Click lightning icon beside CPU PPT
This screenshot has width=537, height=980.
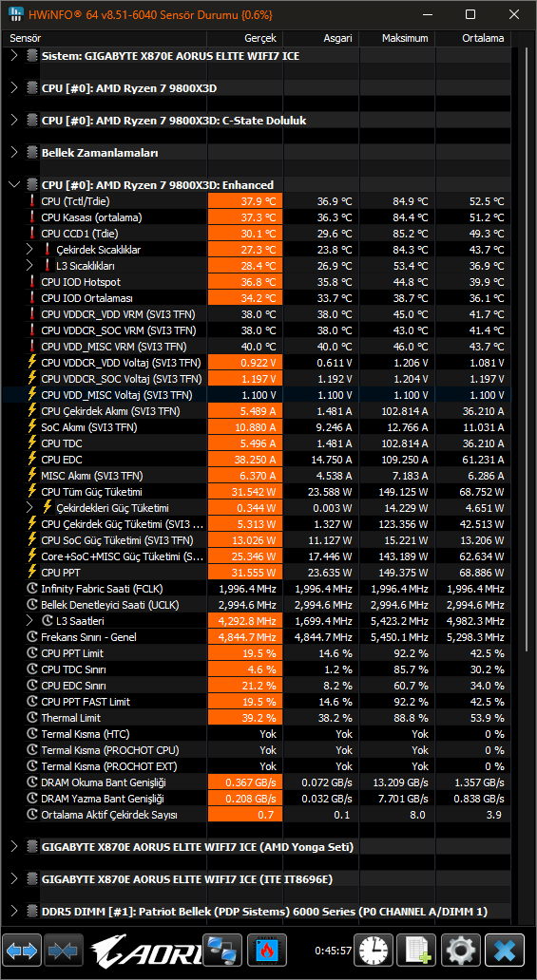[32, 572]
